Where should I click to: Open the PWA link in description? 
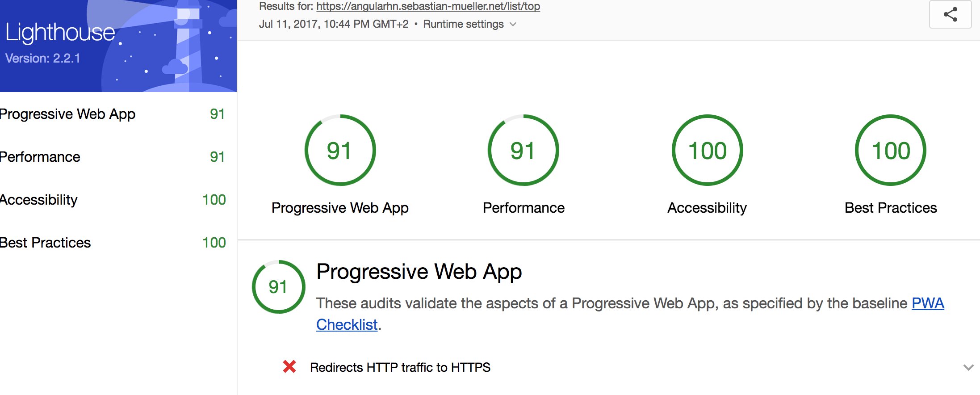[928, 303]
